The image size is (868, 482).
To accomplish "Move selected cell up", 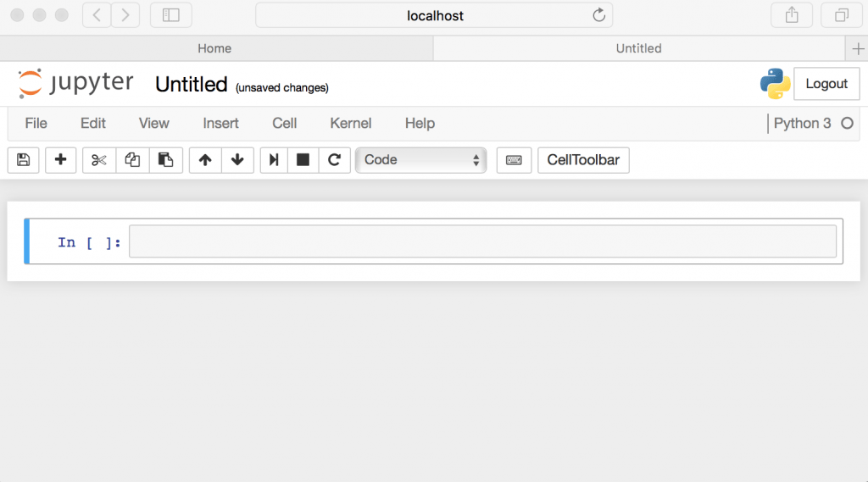I will click(205, 160).
